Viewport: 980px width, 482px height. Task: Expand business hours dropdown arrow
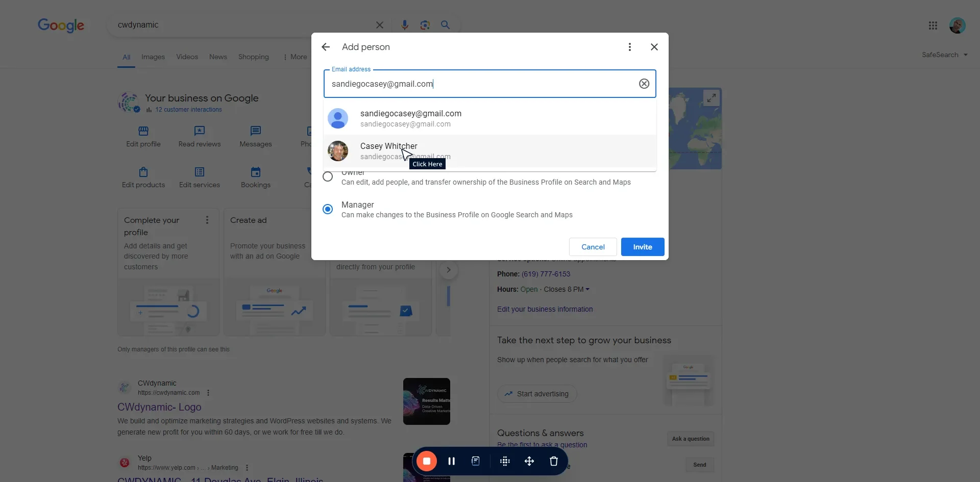point(587,289)
